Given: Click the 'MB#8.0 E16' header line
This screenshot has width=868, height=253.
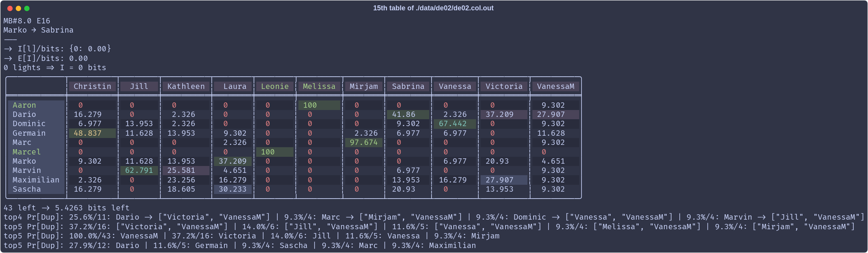Looking at the screenshot, I should (x=27, y=21).
